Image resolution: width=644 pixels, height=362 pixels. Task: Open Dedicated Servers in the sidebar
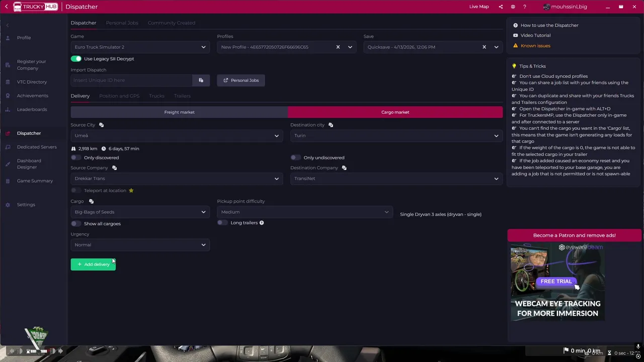click(x=37, y=147)
